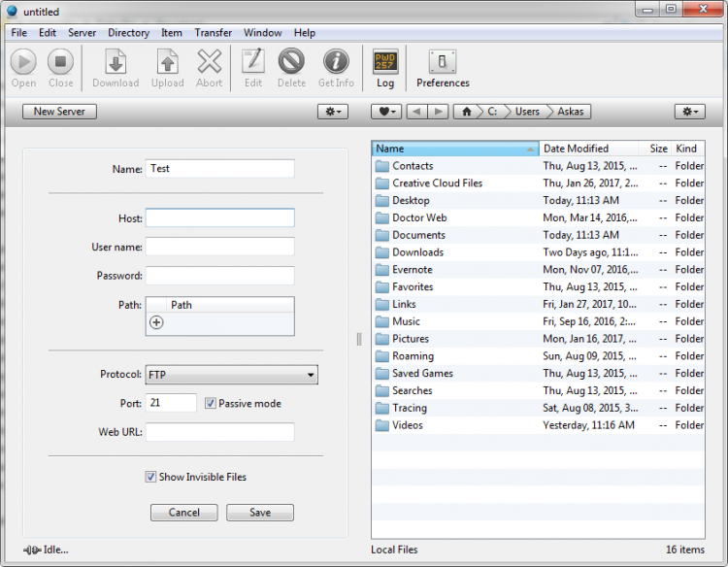Image resolution: width=728 pixels, height=567 pixels.
Task: Open the Server menu
Action: 83,33
